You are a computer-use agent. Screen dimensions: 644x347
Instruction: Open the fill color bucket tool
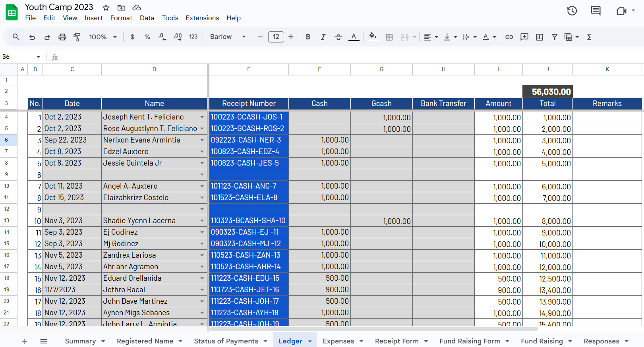tap(373, 37)
